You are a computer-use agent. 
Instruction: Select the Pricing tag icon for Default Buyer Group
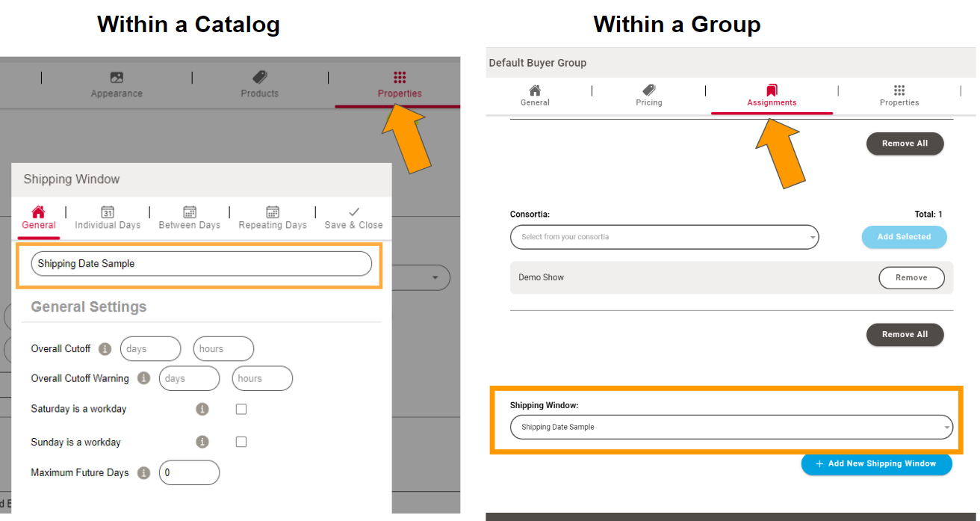click(x=648, y=90)
